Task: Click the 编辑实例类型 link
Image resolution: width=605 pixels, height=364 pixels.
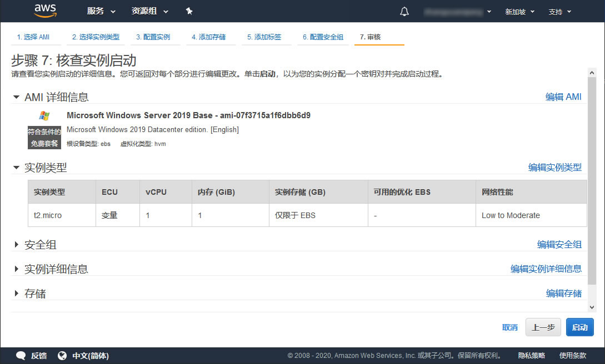Action: click(x=555, y=167)
